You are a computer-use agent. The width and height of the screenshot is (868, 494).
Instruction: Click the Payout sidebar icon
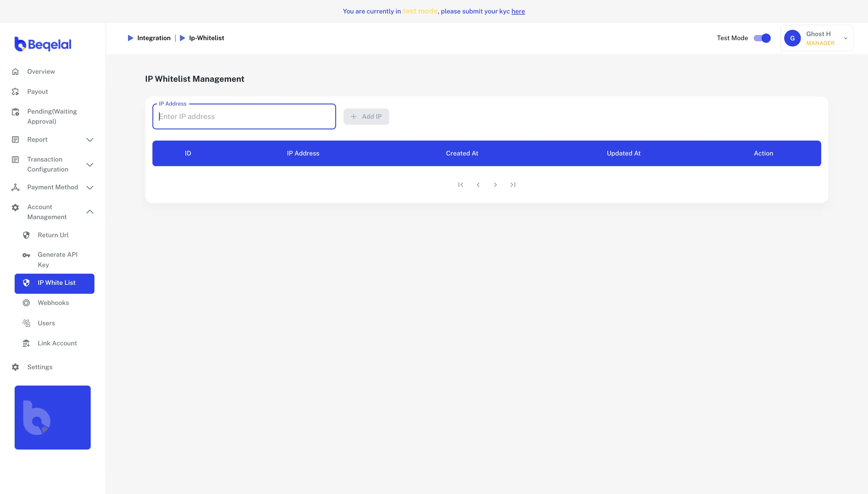pyautogui.click(x=15, y=92)
